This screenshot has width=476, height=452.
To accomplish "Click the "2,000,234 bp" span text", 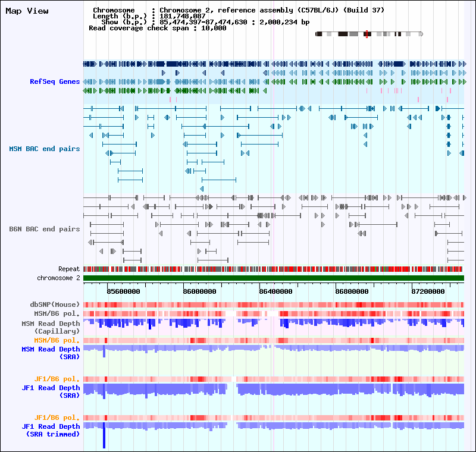I will [284, 22].
